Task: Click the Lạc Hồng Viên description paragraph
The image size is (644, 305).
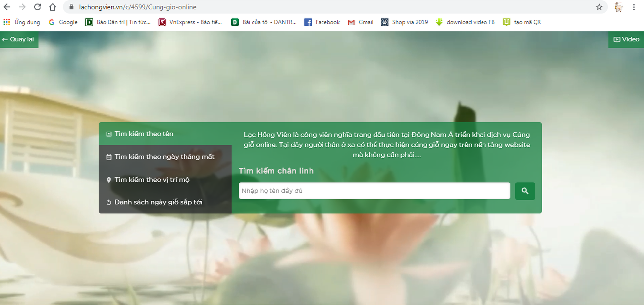Action: (387, 145)
